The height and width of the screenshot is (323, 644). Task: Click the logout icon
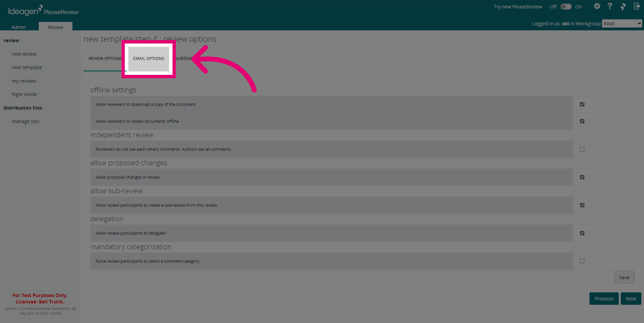637,6
